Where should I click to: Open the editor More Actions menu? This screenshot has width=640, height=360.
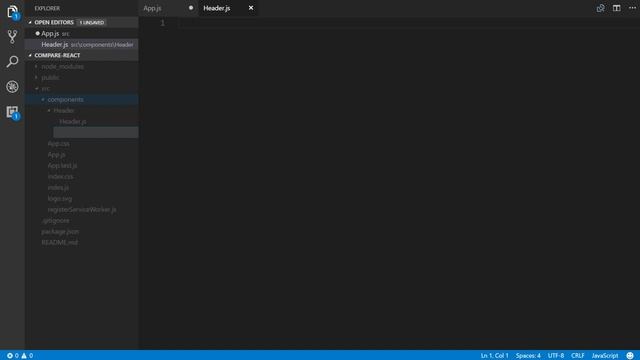pos(632,8)
